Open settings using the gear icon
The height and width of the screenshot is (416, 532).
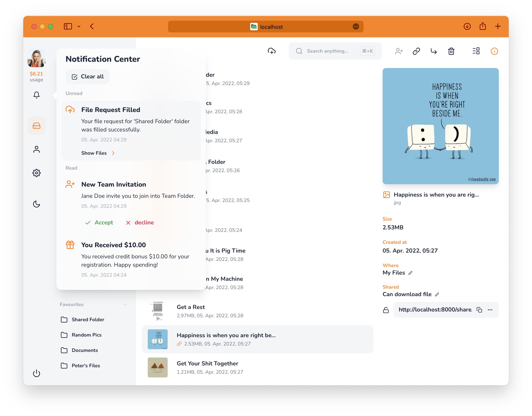(37, 173)
